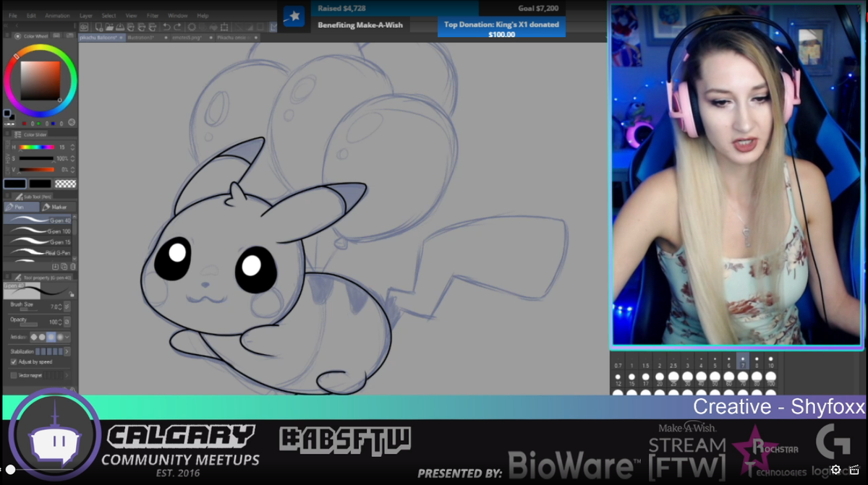The height and width of the screenshot is (485, 868).
Task: Select the transparent color swatch
Action: point(65,184)
